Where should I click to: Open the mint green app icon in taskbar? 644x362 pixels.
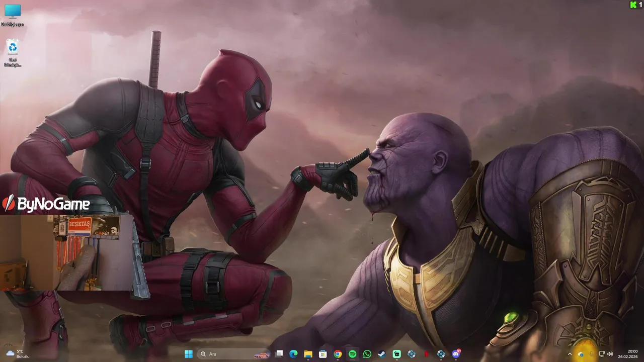point(397,354)
